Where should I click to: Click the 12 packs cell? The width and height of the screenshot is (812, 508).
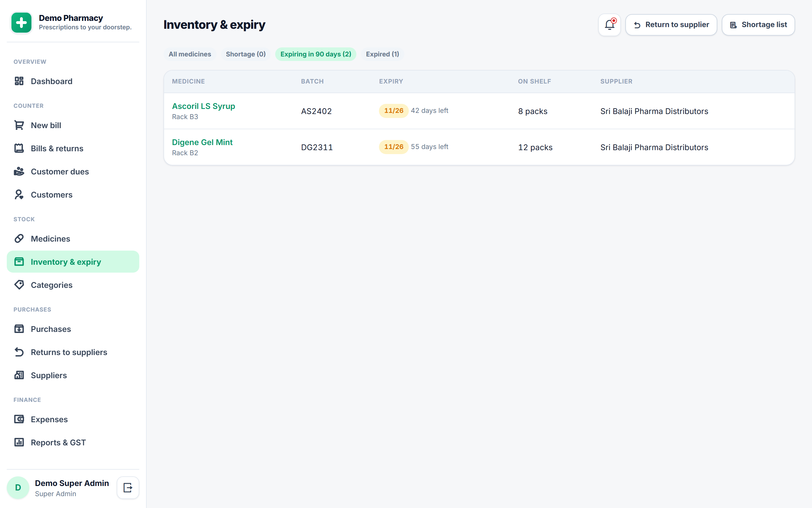point(535,147)
